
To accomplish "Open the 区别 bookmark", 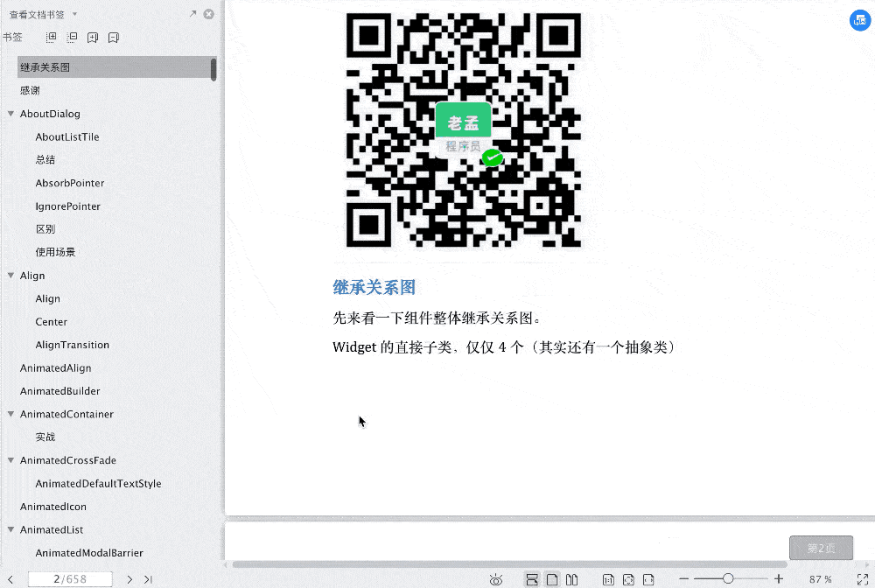I will 45,229.
